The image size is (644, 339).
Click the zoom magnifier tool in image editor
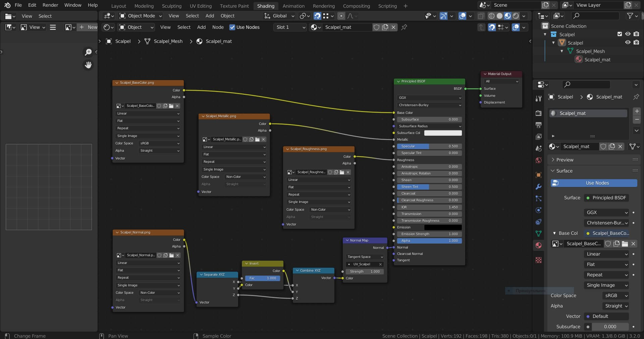88,52
